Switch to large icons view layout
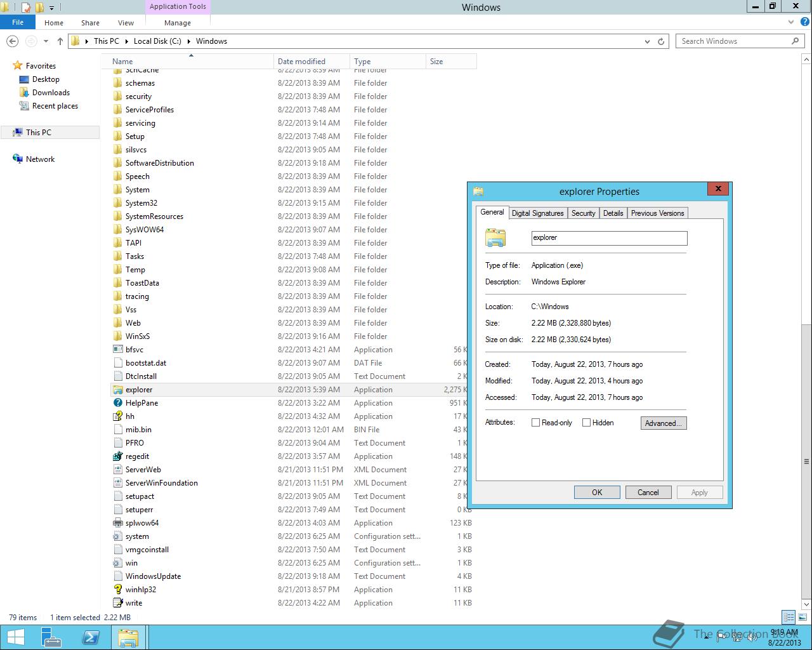Viewport: 812px width, 650px height. 801,617
